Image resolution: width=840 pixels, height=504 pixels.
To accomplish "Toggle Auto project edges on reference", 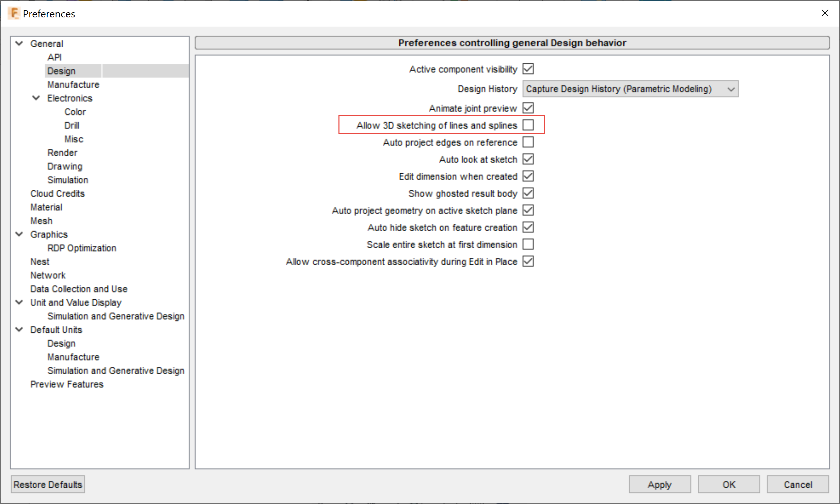I will (528, 142).
